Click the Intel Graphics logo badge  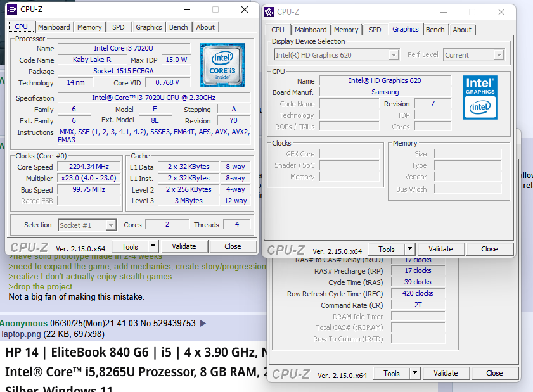pos(480,97)
